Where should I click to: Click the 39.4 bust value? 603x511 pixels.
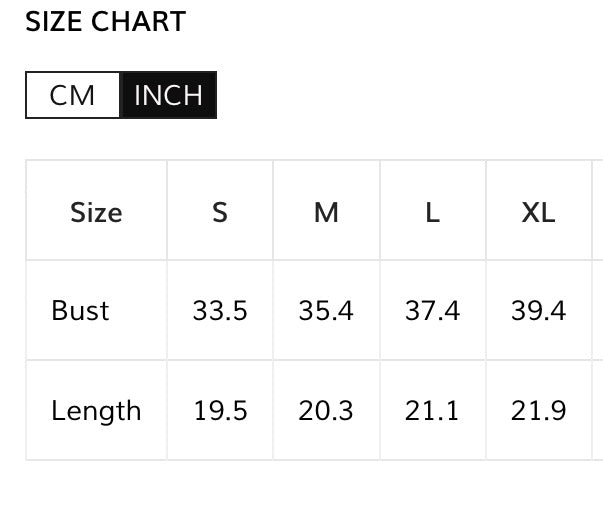538,311
